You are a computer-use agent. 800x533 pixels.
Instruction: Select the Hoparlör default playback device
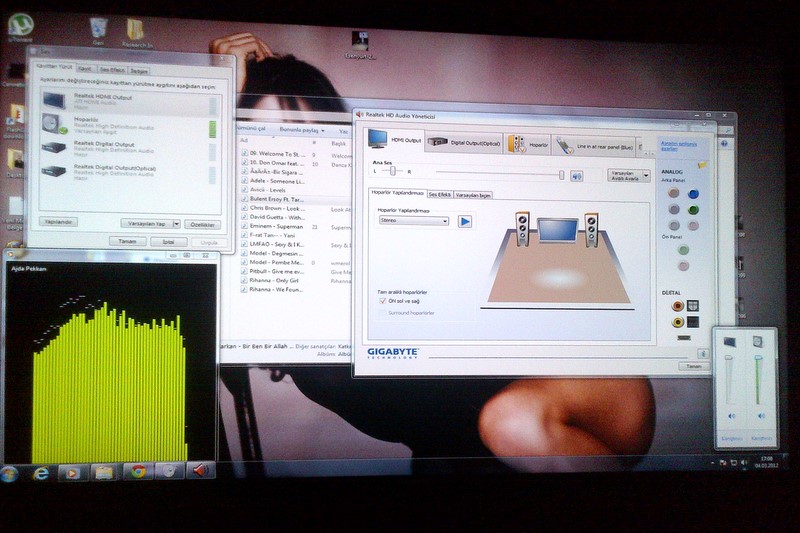click(x=130, y=125)
